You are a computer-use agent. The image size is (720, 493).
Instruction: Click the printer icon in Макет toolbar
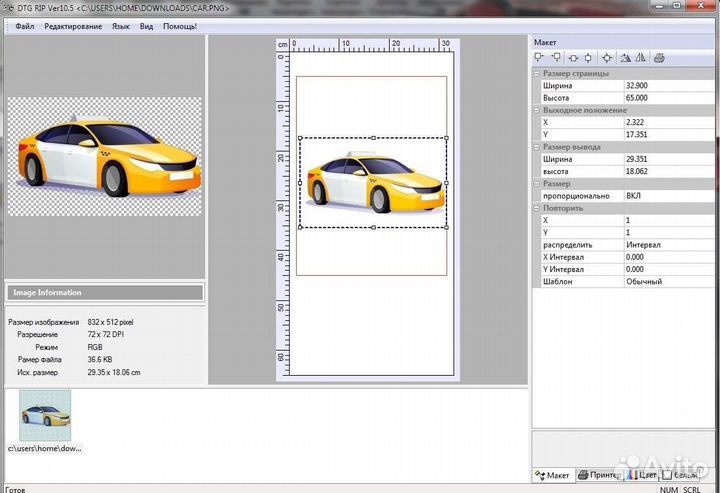click(x=659, y=58)
